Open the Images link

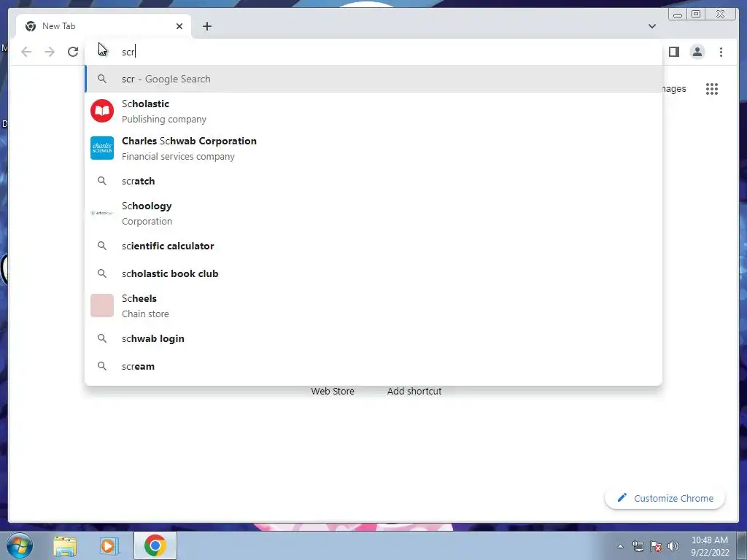(674, 88)
